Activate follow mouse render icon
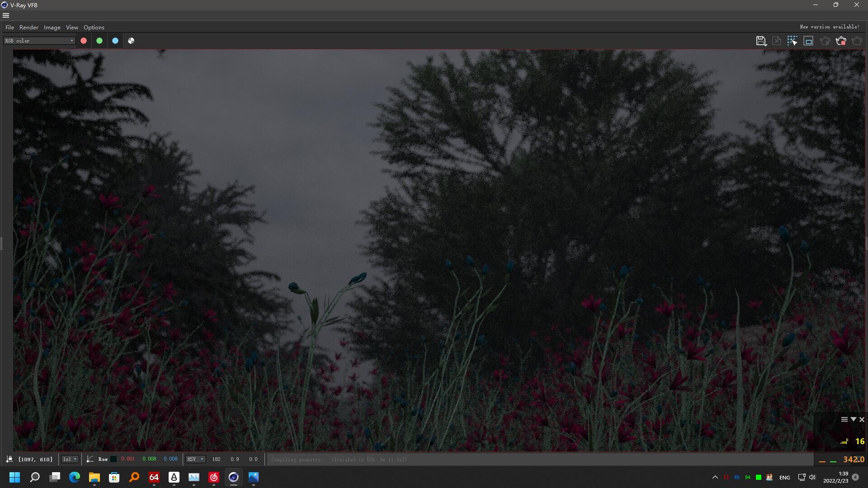868x488 pixels. click(x=792, y=41)
